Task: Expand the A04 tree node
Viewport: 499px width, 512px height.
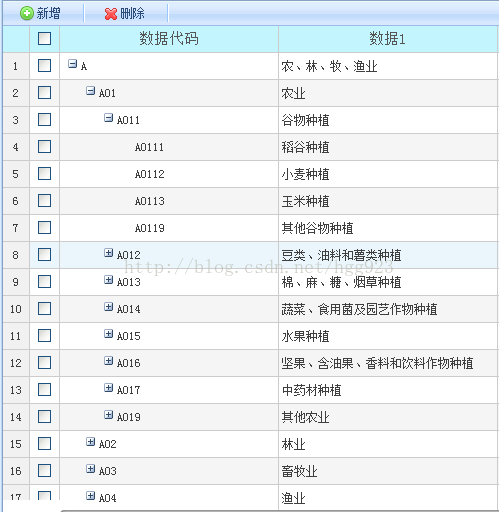Action: (90, 496)
